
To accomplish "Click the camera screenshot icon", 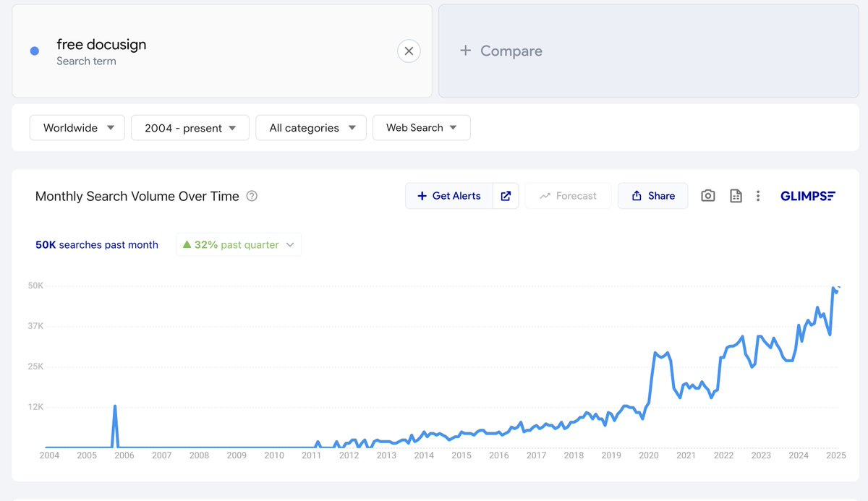I will click(708, 196).
